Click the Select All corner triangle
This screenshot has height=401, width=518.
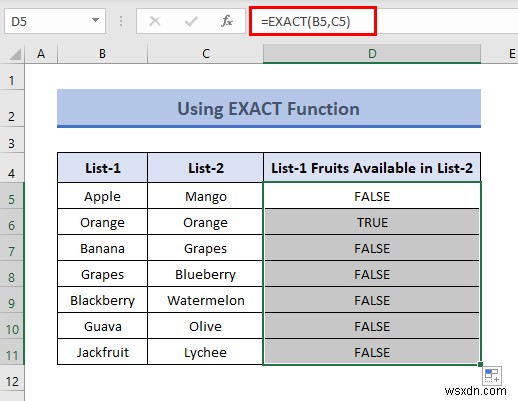[x=15, y=54]
